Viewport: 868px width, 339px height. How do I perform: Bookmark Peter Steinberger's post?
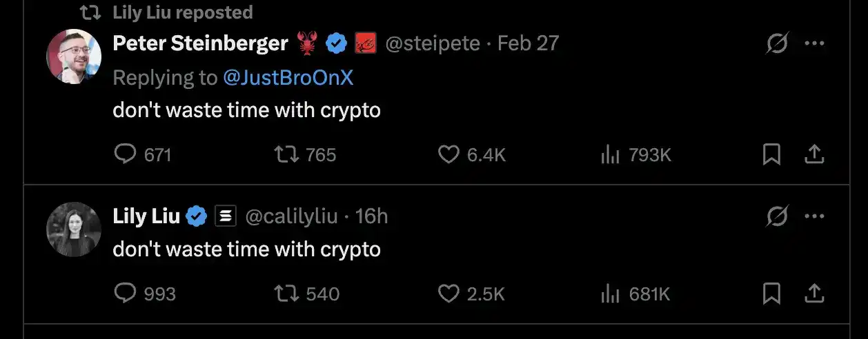tap(771, 154)
